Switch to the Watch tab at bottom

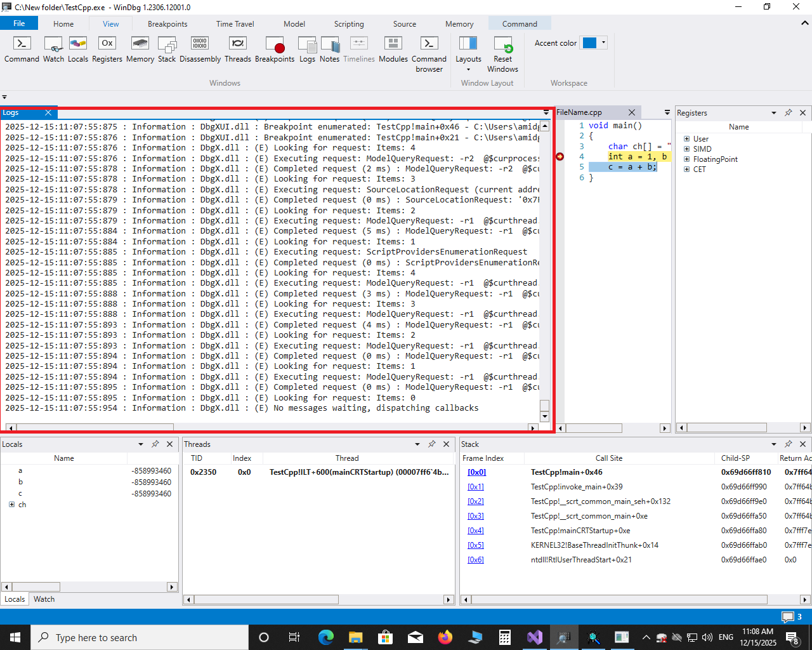[x=44, y=599]
